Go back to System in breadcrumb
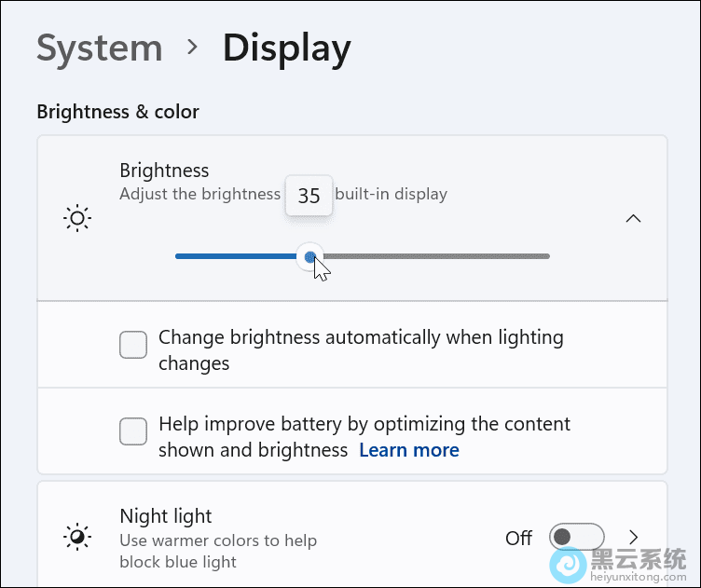Viewport: 701px width, 588px height. (100, 48)
